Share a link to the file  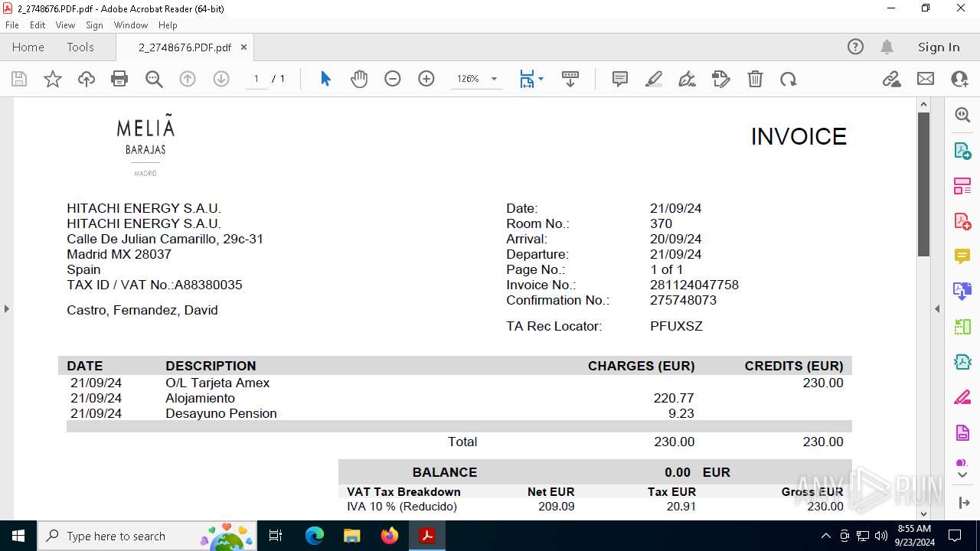tap(891, 79)
